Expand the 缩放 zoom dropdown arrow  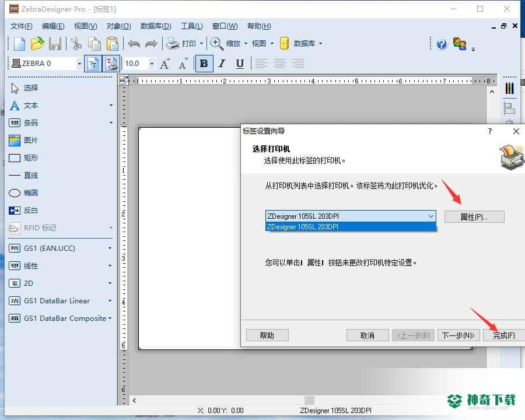pos(246,44)
